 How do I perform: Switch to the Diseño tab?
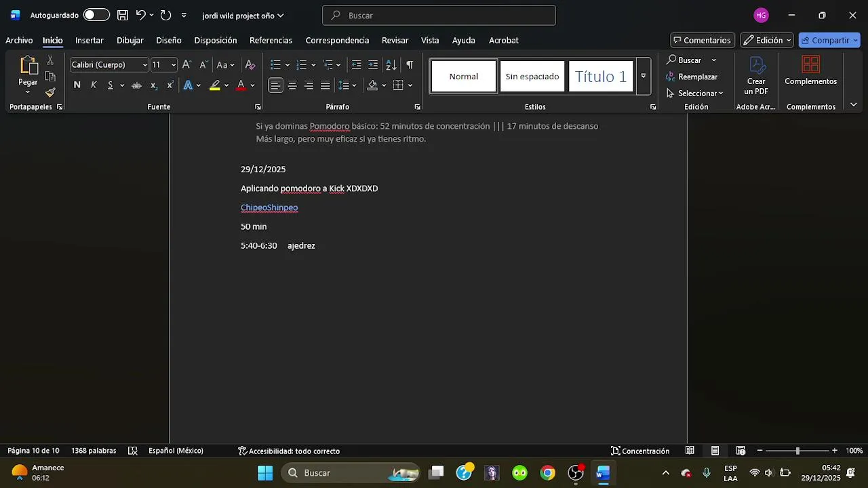[x=168, y=40]
